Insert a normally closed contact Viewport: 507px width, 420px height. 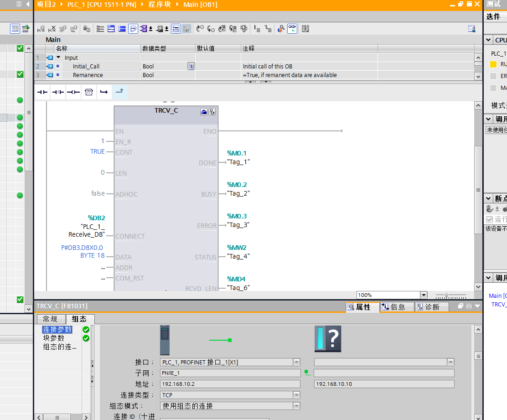click(x=58, y=92)
